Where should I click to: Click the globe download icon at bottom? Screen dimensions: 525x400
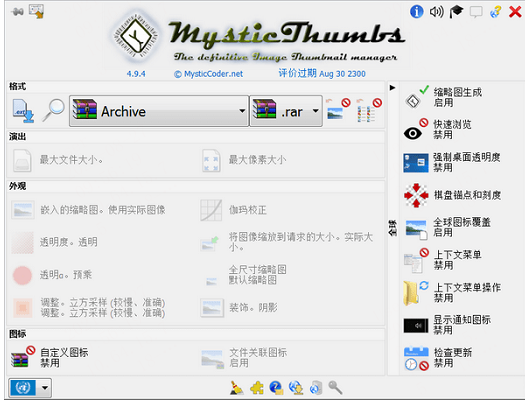click(x=296, y=388)
